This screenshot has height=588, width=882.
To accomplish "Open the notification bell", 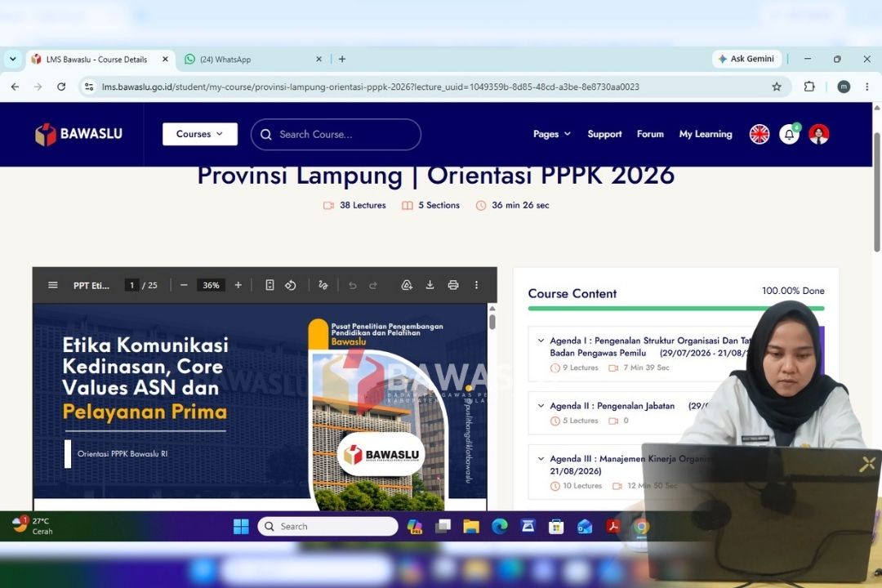I will [x=789, y=134].
